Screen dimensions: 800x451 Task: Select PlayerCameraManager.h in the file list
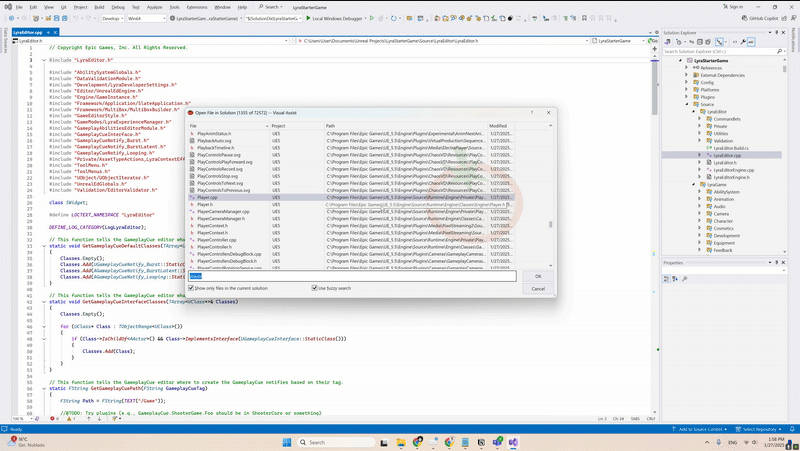click(221, 218)
